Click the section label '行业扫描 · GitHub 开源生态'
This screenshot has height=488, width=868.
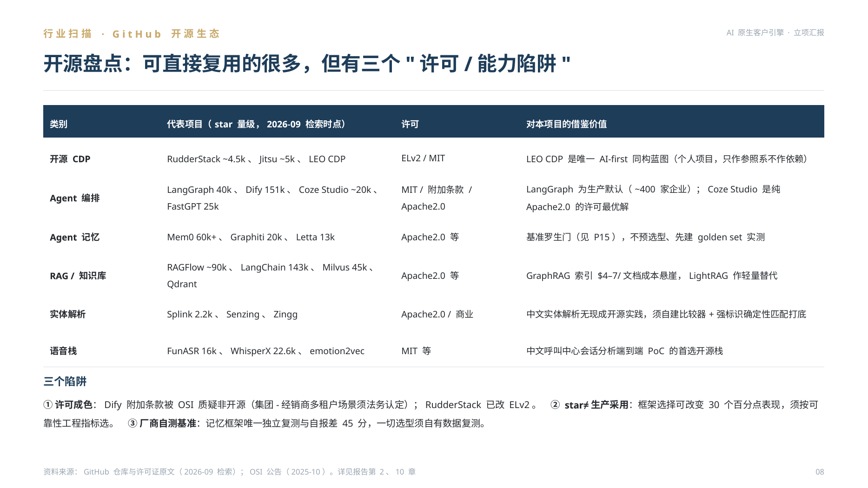(131, 34)
